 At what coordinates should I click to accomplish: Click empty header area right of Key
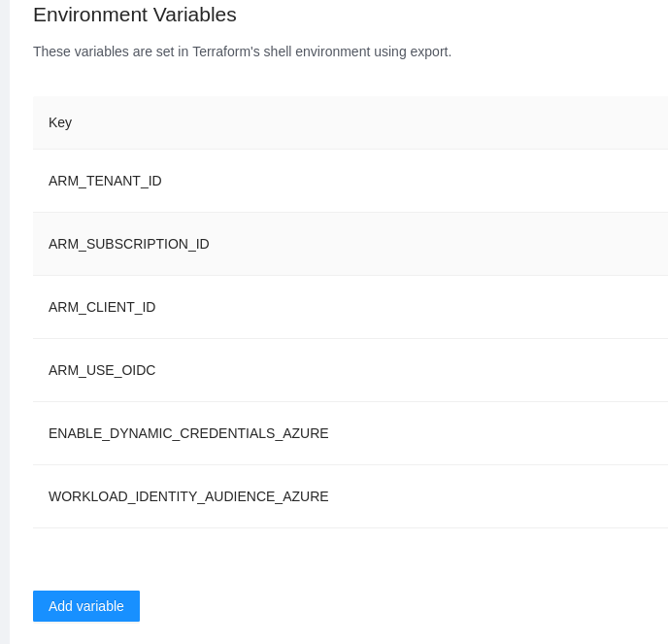pyautogui.click(x=388, y=122)
